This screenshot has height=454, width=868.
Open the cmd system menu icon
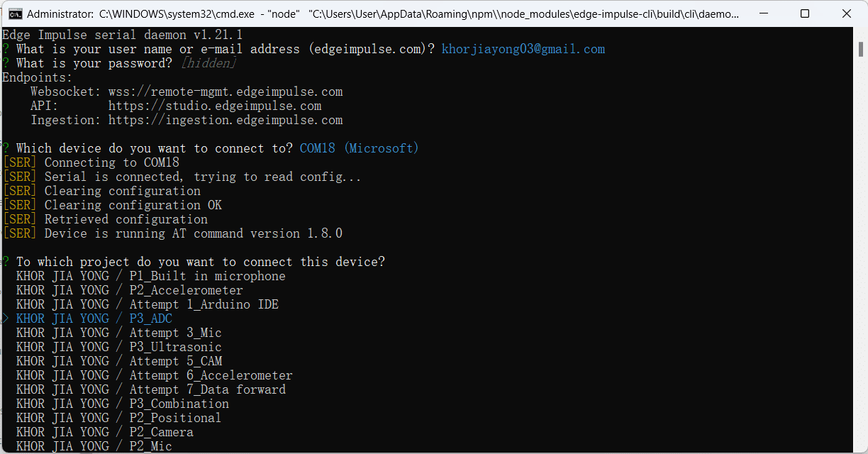[14, 13]
